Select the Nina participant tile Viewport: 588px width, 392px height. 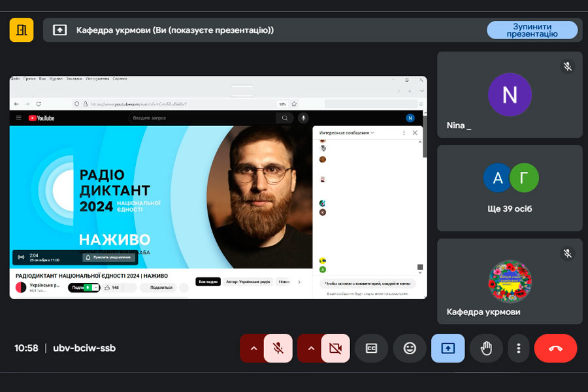click(510, 95)
